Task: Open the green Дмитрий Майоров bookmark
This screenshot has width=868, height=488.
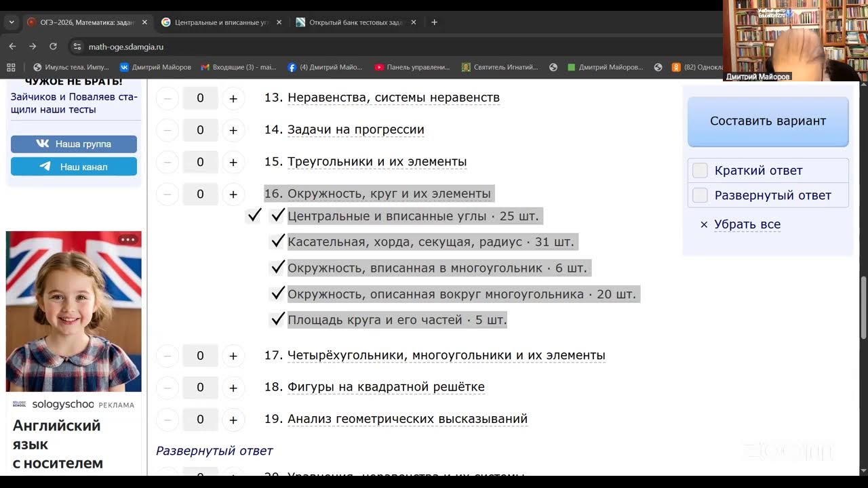Action: click(x=605, y=67)
